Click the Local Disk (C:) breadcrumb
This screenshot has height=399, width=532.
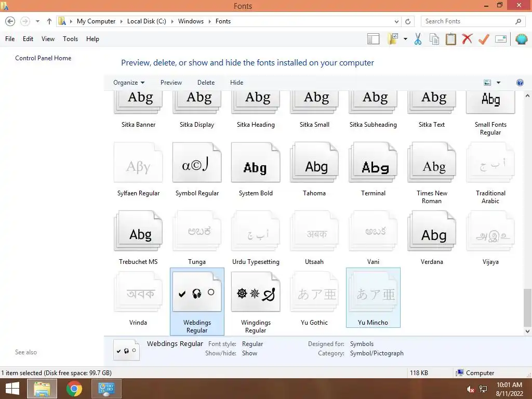point(147,21)
